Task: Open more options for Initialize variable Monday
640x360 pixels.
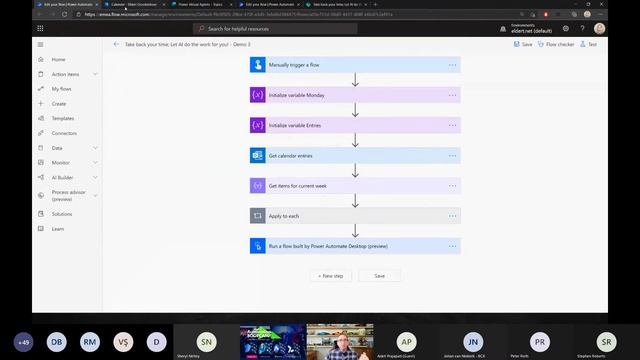Action: tap(452, 95)
